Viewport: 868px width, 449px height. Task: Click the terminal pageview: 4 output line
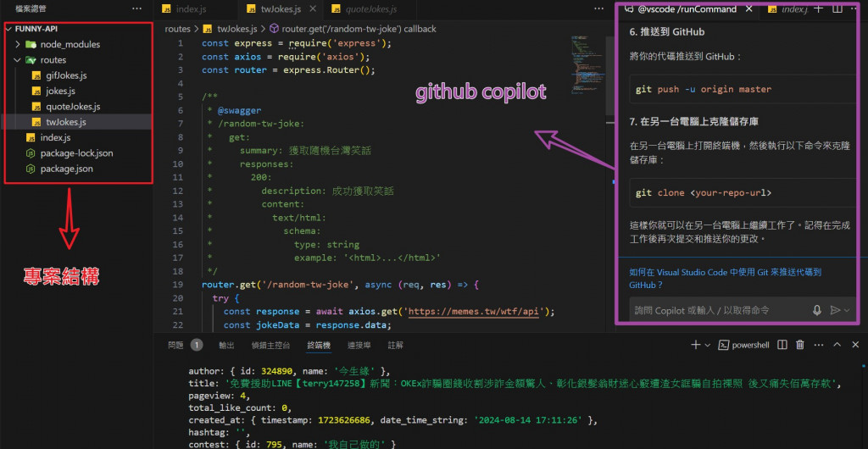pyautogui.click(x=220, y=396)
